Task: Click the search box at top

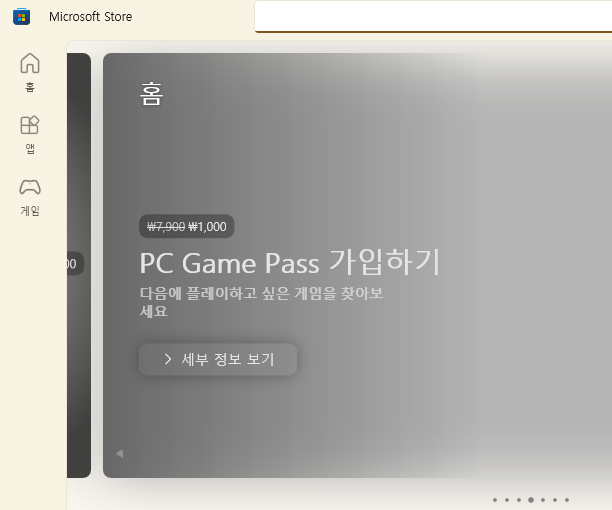Action: pos(433,16)
